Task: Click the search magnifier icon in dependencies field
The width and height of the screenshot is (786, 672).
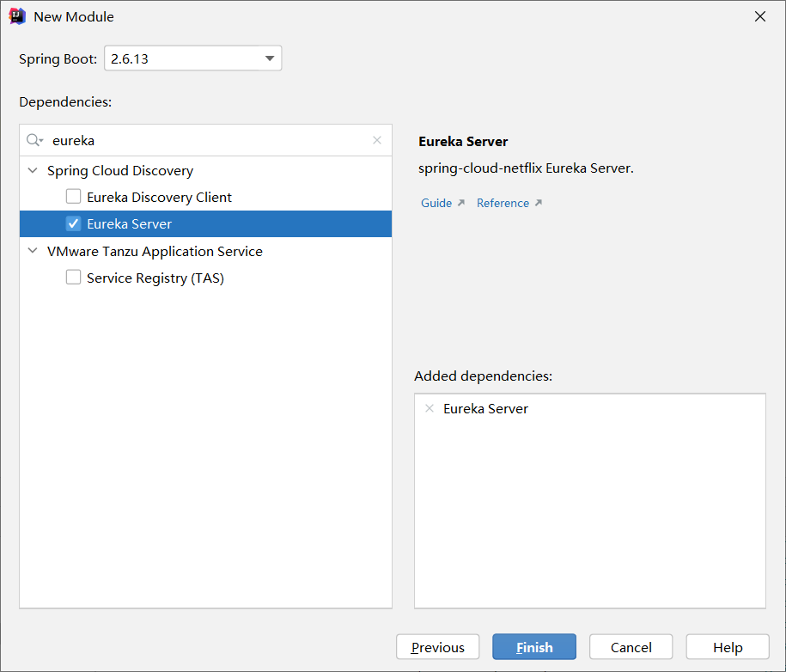Action: (x=34, y=140)
